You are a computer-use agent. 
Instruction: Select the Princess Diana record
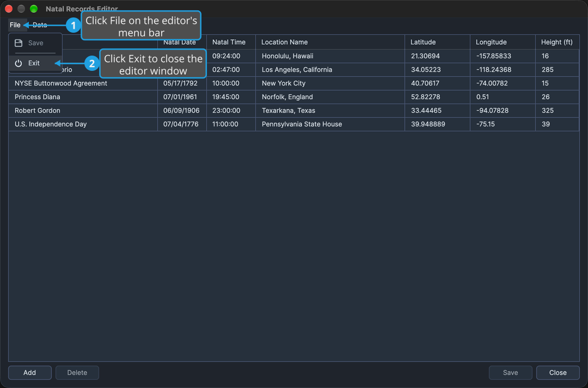tap(293, 97)
